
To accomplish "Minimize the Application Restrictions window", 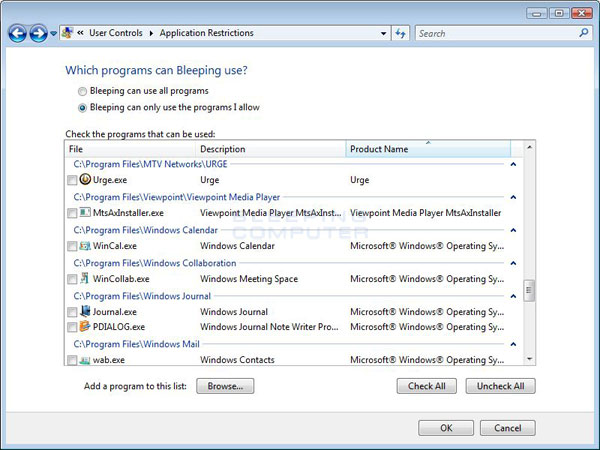I will pos(536,13).
